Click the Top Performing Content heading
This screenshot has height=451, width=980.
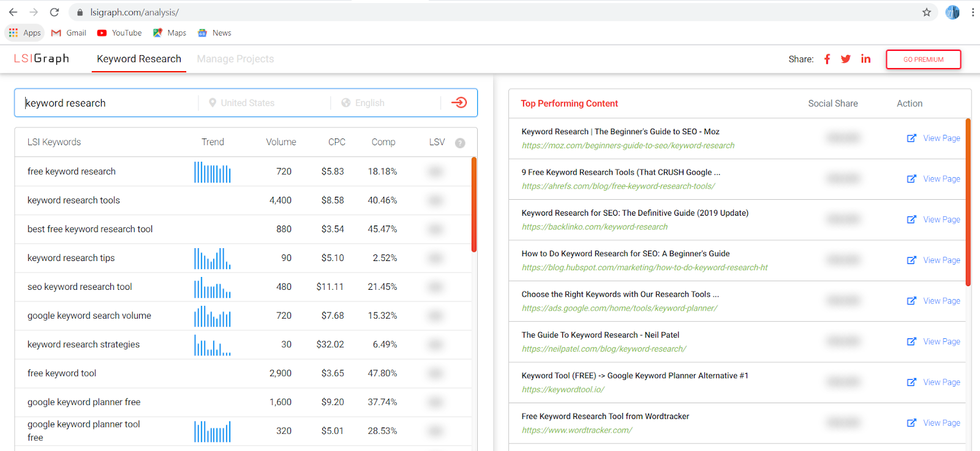[x=569, y=104]
